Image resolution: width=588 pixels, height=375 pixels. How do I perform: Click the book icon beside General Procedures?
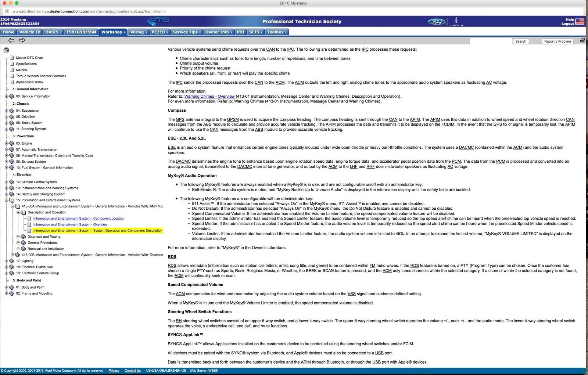pos(24,243)
